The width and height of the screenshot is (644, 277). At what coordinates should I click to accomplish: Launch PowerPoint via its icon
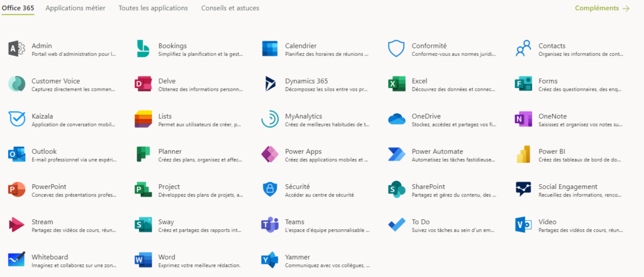pyautogui.click(x=17, y=190)
